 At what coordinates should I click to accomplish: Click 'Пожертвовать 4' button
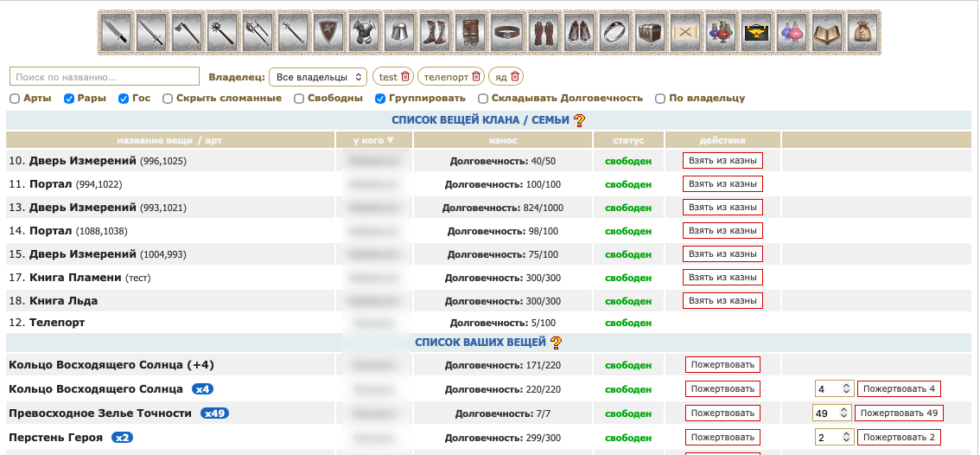click(x=899, y=388)
